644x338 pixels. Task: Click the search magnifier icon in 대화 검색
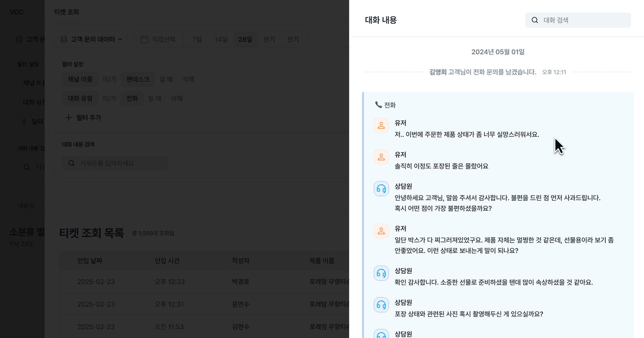point(535,20)
